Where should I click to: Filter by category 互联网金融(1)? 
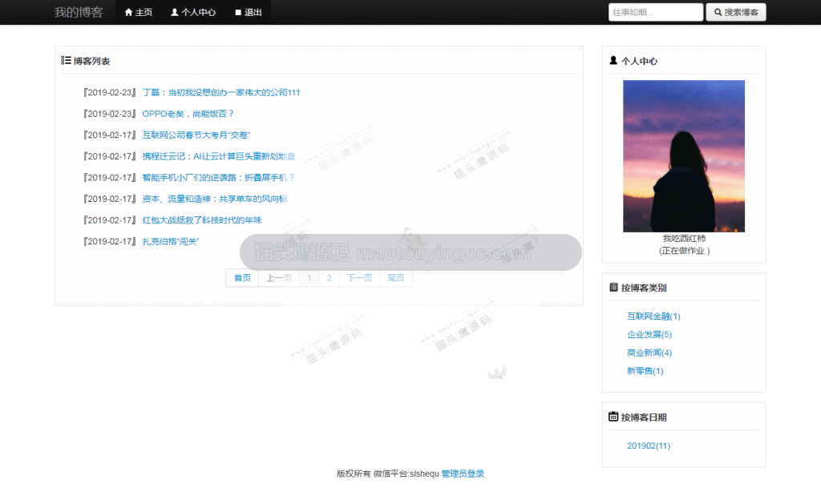(x=653, y=317)
